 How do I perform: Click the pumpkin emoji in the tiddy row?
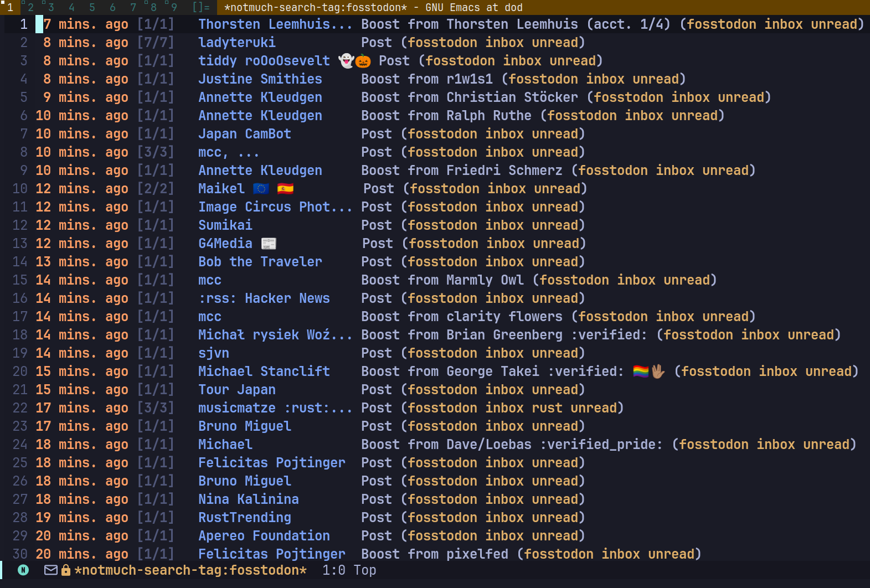coord(363,61)
